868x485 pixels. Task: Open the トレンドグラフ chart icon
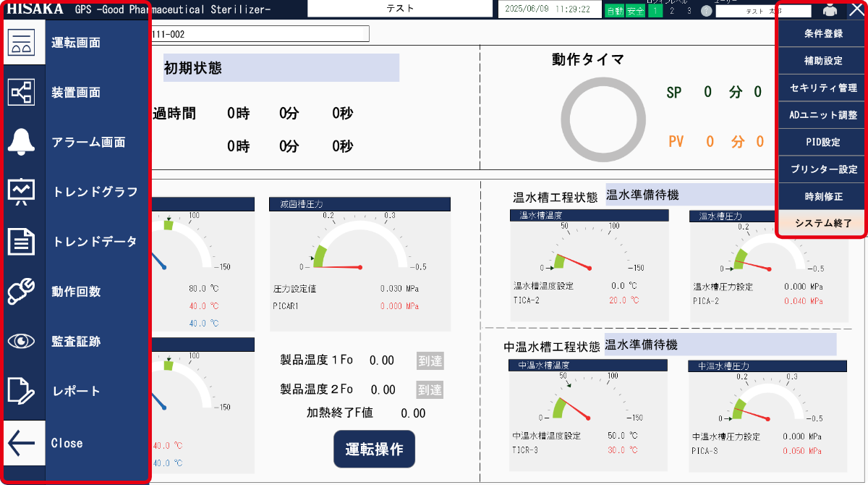[x=22, y=192]
